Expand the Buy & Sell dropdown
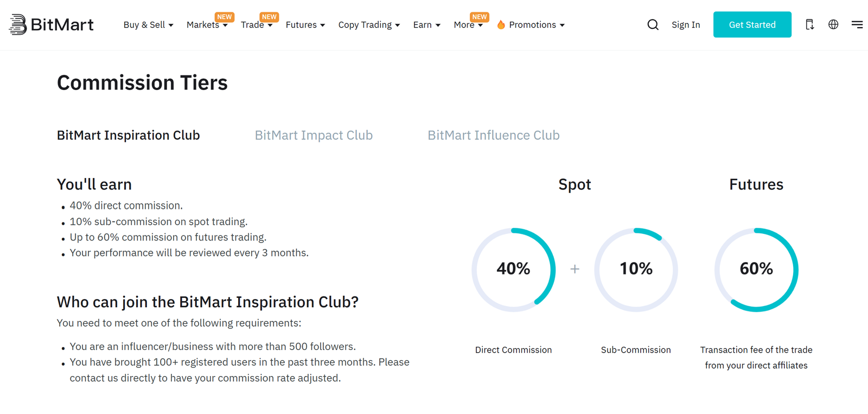This screenshot has height=414, width=868. (x=148, y=25)
